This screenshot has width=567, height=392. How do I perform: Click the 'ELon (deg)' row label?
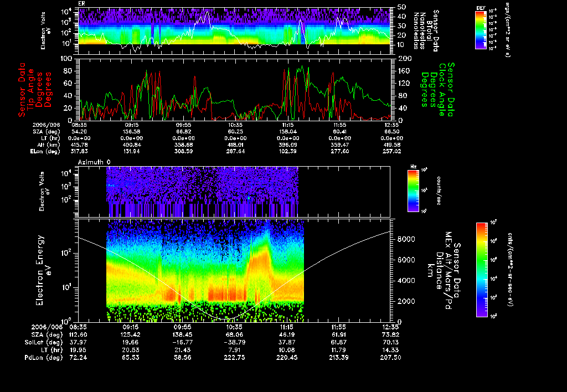tap(45, 151)
